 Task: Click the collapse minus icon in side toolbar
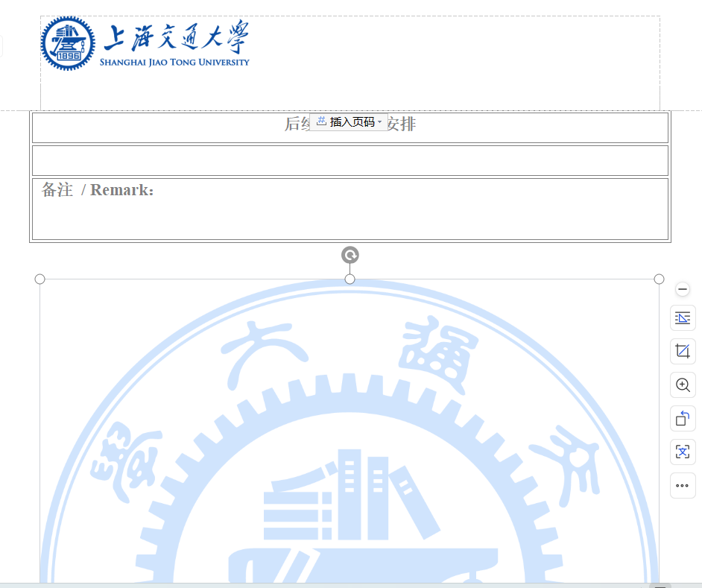tap(683, 289)
